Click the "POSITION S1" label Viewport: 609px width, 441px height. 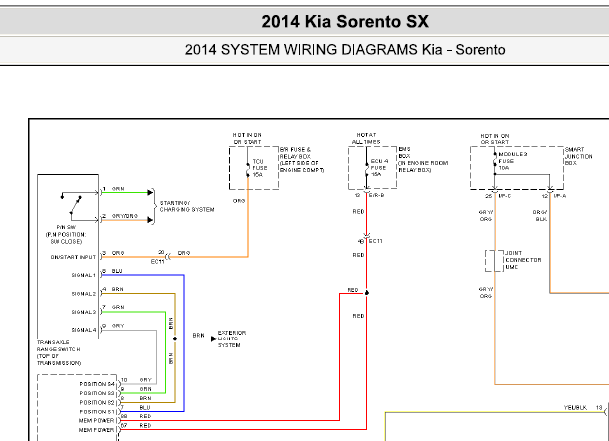[97, 412]
